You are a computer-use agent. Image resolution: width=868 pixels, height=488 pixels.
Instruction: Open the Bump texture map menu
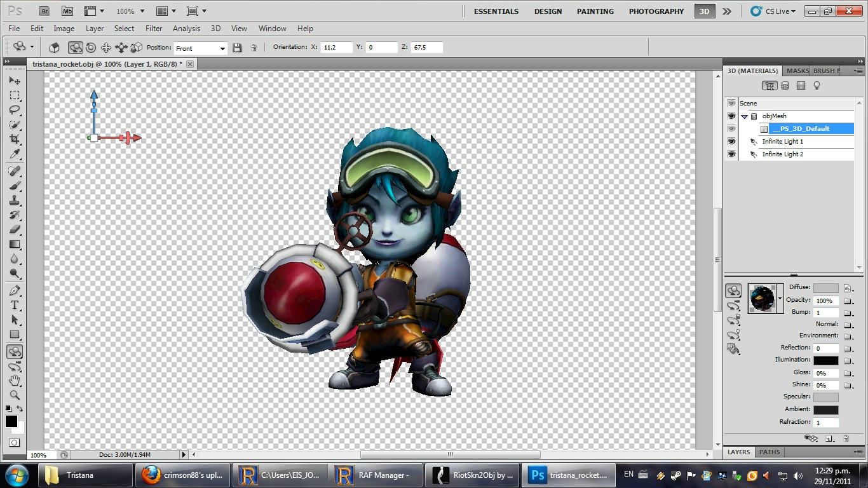tap(848, 313)
